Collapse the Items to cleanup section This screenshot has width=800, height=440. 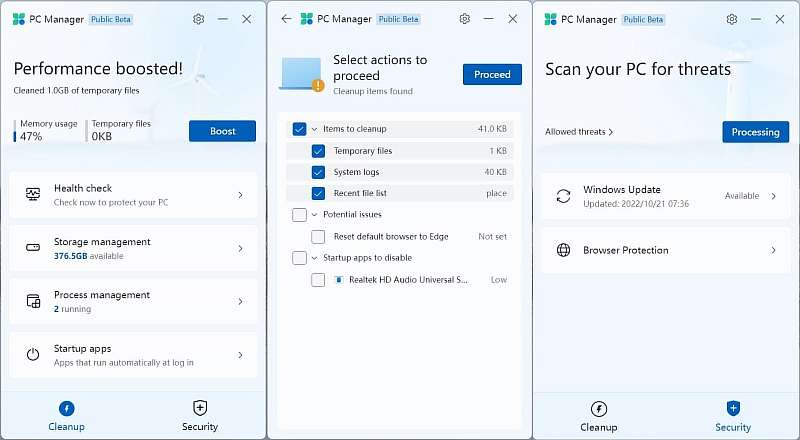click(x=314, y=129)
